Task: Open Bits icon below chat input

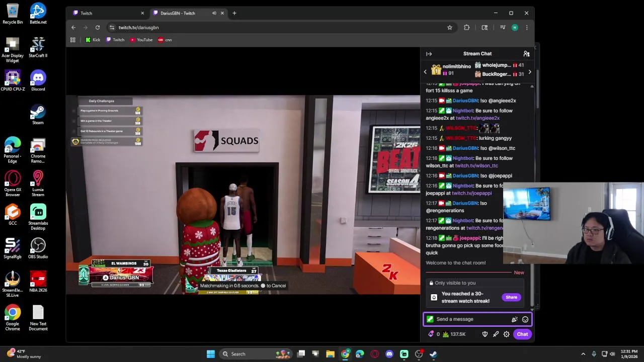Action: (x=431, y=334)
